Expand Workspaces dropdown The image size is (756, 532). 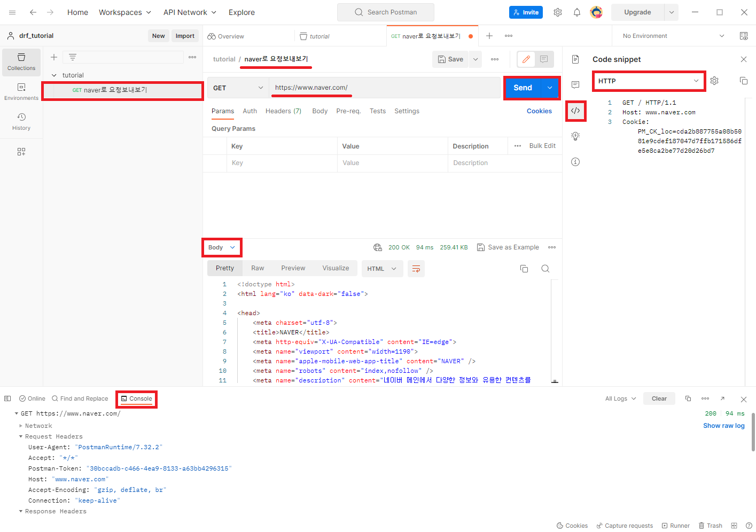point(125,12)
